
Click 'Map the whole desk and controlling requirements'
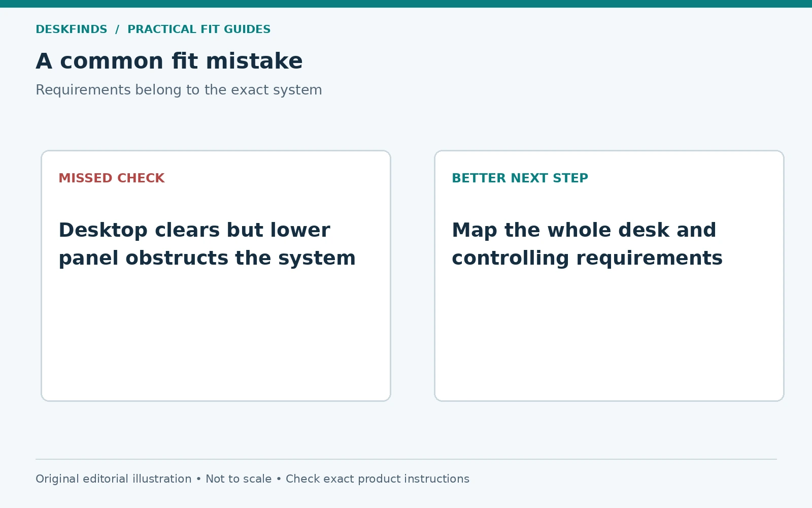pyautogui.click(x=587, y=244)
